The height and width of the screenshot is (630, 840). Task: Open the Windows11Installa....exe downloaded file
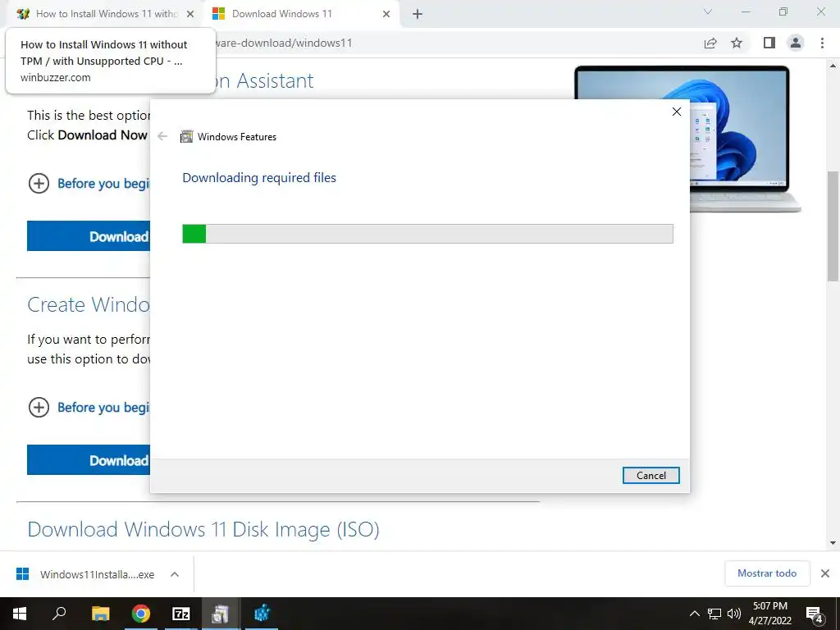[85, 574]
